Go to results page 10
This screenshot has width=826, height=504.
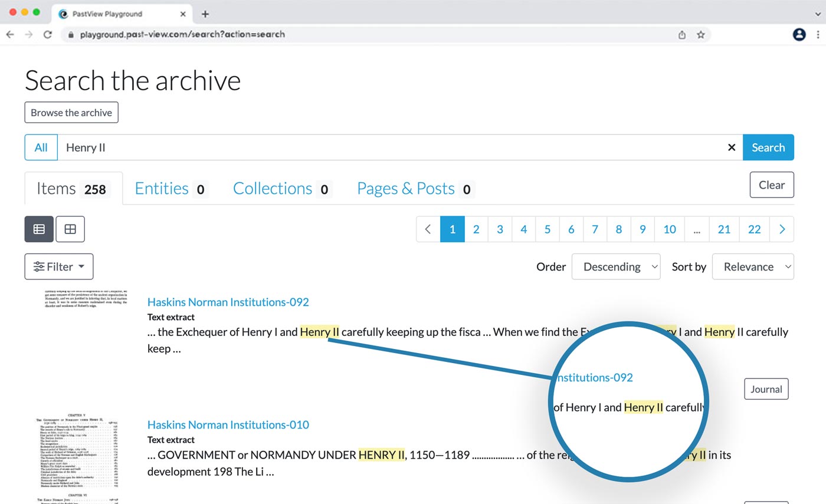(x=670, y=229)
